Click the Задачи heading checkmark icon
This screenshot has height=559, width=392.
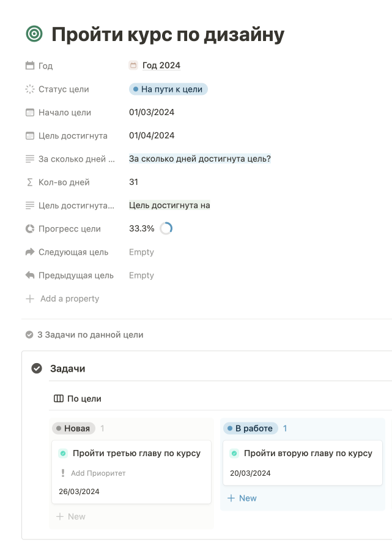37,368
